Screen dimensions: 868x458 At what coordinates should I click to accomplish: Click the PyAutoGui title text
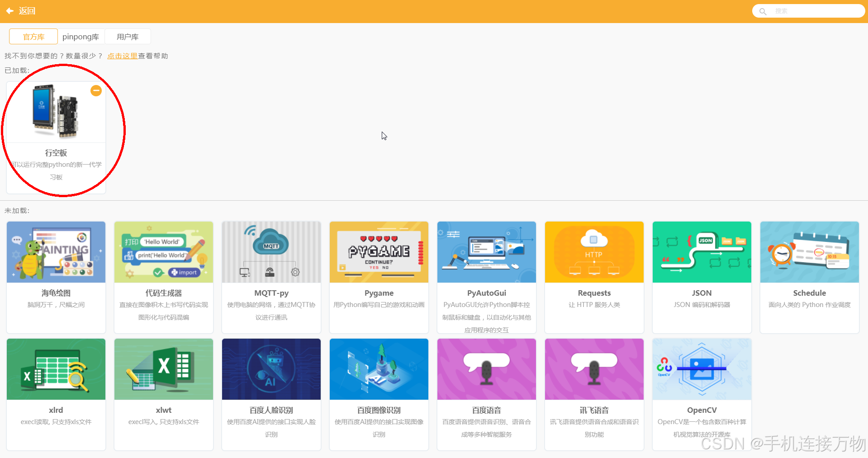487,293
